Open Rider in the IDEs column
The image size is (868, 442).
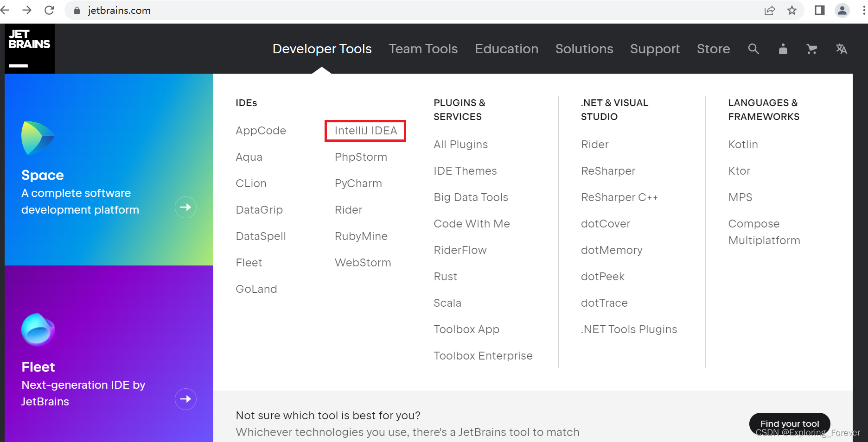349,210
